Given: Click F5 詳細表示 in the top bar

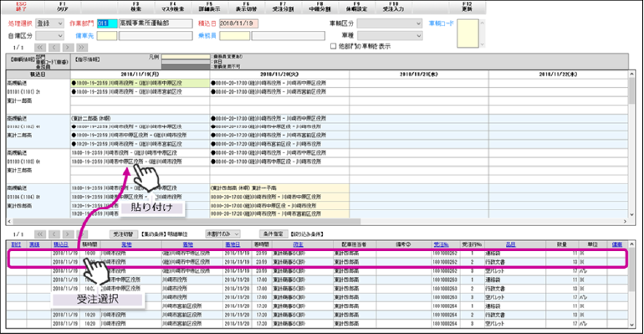Looking at the screenshot, I should (x=209, y=7).
